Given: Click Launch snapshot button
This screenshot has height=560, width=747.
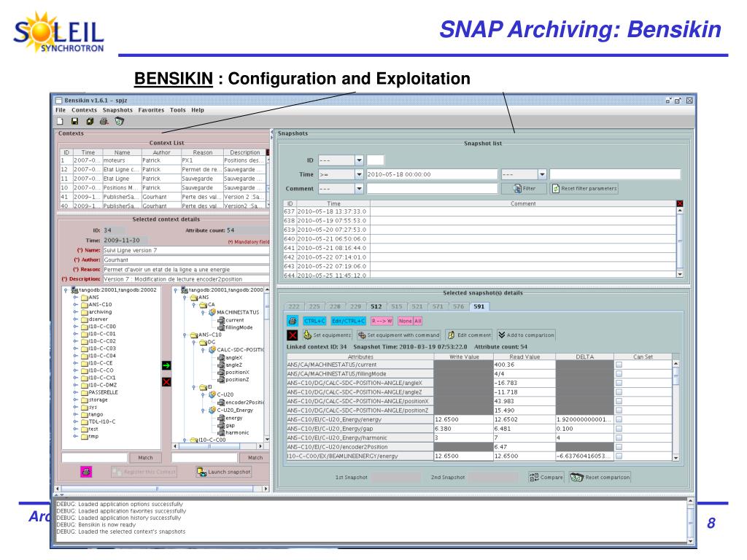Looking at the screenshot, I should click(x=224, y=472).
